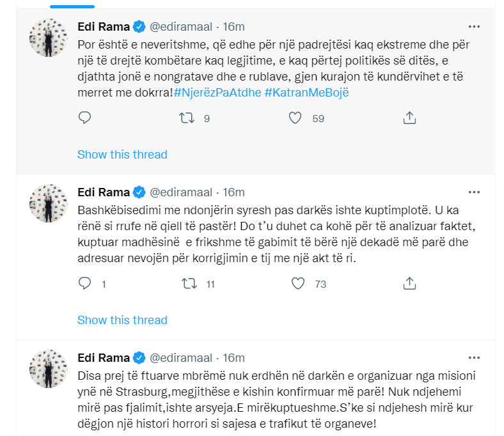Retweet the tweet with 11 retweets

point(189,283)
